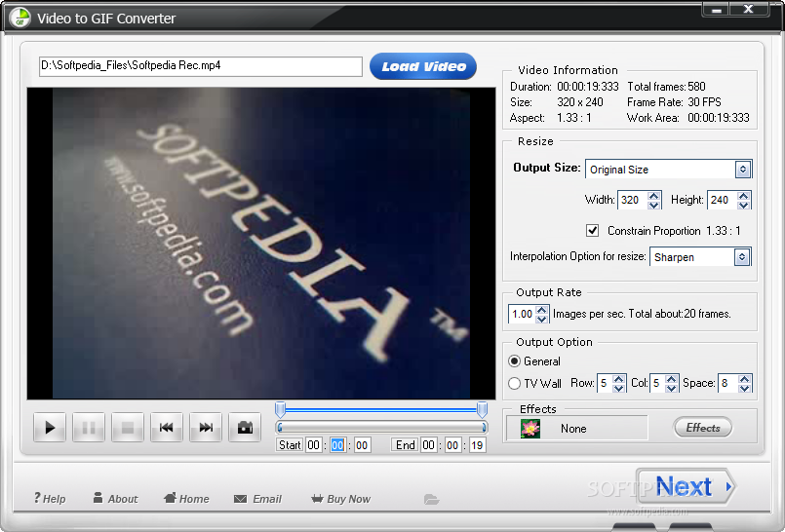Screen dimensions: 785x532
Task: Click the Start hours field
Action: click(x=314, y=445)
